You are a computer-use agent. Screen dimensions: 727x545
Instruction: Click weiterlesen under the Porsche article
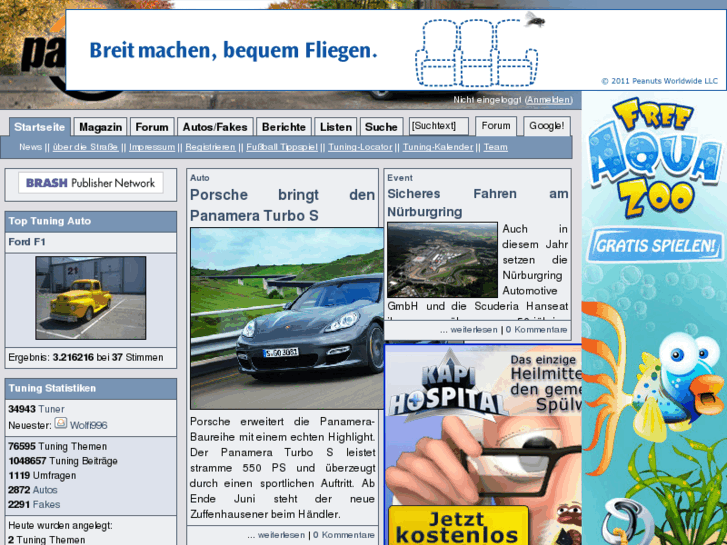click(x=281, y=535)
